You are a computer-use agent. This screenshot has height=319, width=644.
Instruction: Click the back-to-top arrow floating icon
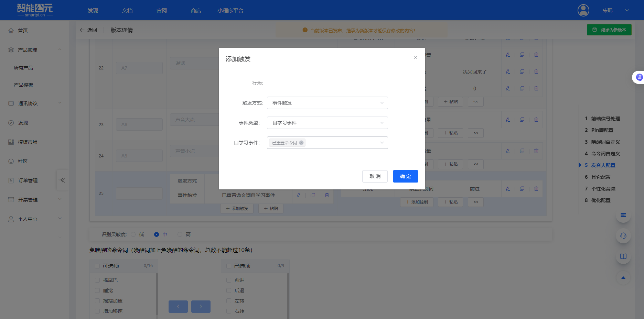click(x=623, y=278)
